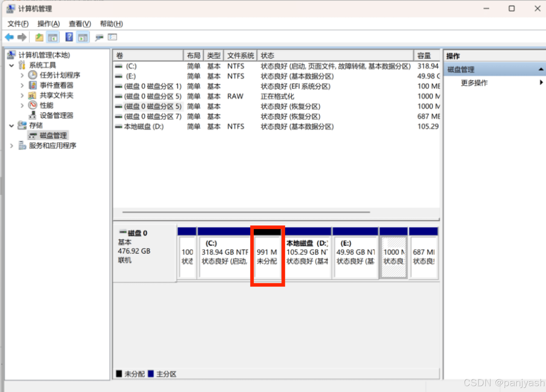Expand the Task Scheduler (任务计划程序) node
546x392 pixels.
tap(22, 75)
